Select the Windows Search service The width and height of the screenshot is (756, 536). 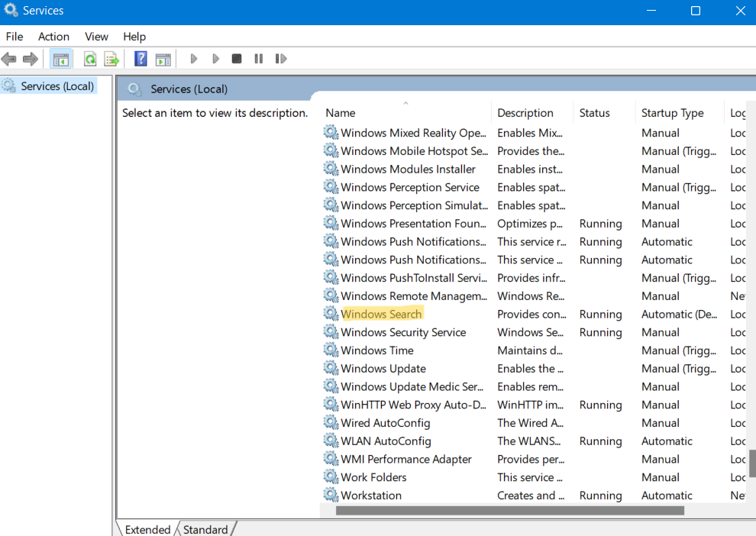click(381, 313)
